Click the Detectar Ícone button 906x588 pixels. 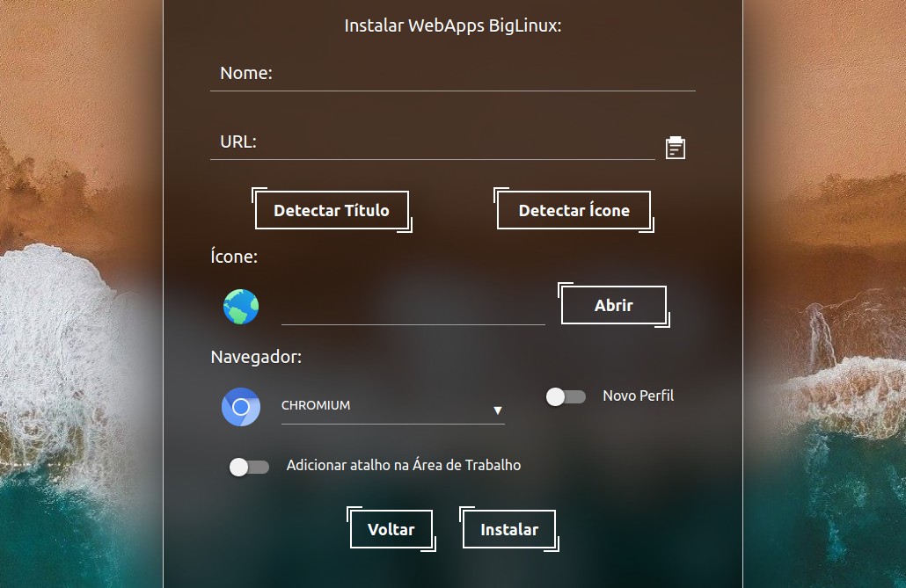coord(574,210)
